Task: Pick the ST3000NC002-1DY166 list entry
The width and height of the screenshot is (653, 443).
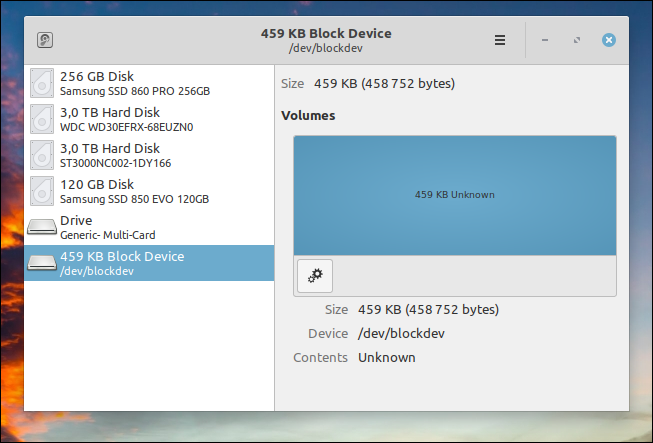Action: tap(149, 155)
